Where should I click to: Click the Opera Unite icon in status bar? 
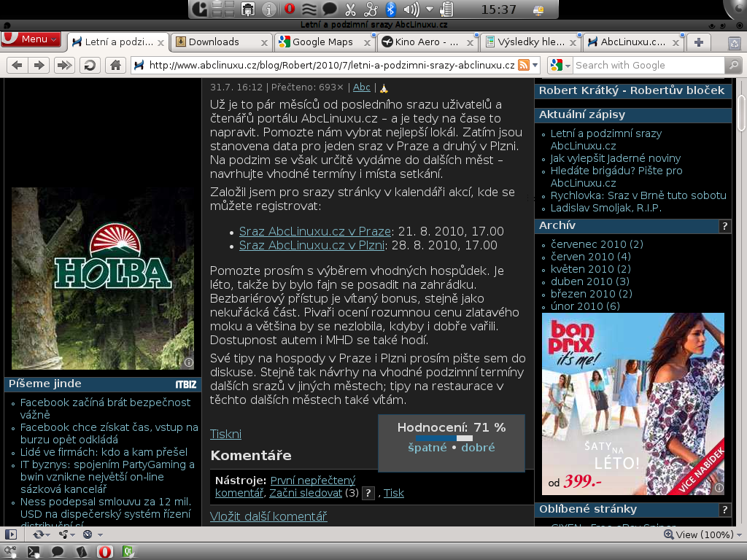click(x=63, y=534)
